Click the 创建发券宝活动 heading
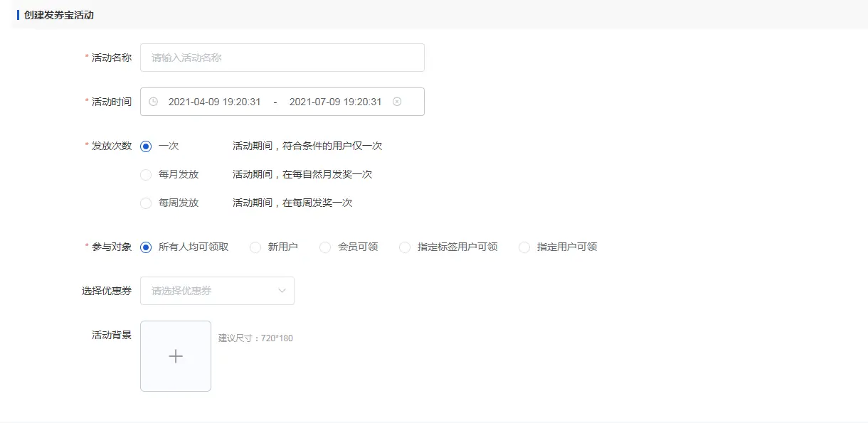The image size is (868, 423). tap(58, 15)
